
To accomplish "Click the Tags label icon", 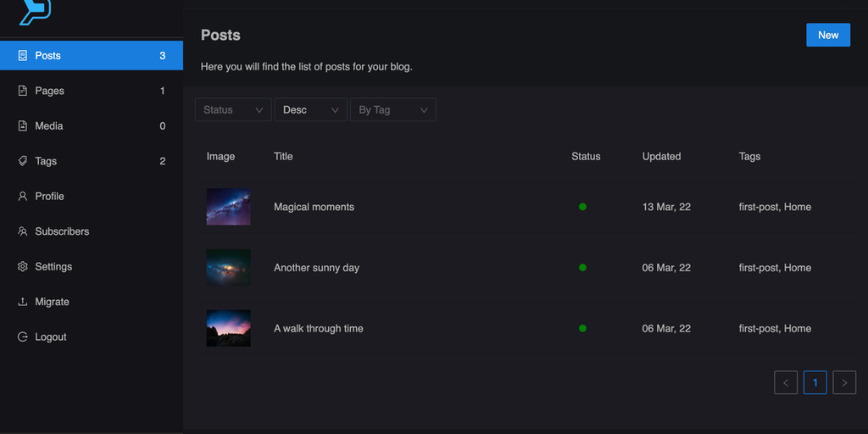I will [23, 161].
